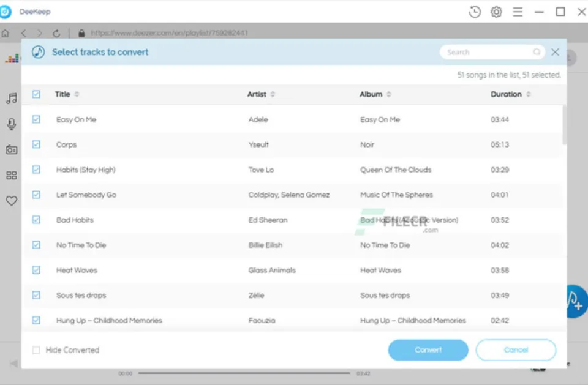The height and width of the screenshot is (385, 588).
Task: Select artist Yseult cell
Action: click(x=258, y=144)
